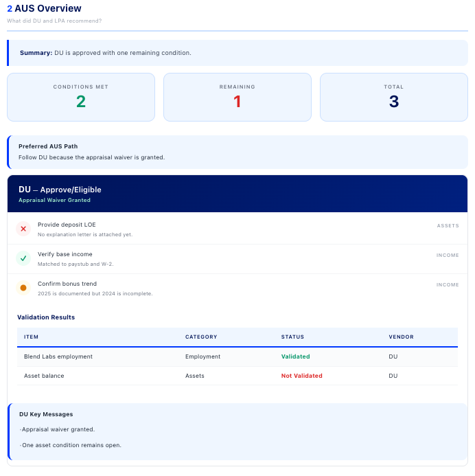This screenshot has height=476, width=475.
Task: Open the Total conditions card
Action: (393, 97)
